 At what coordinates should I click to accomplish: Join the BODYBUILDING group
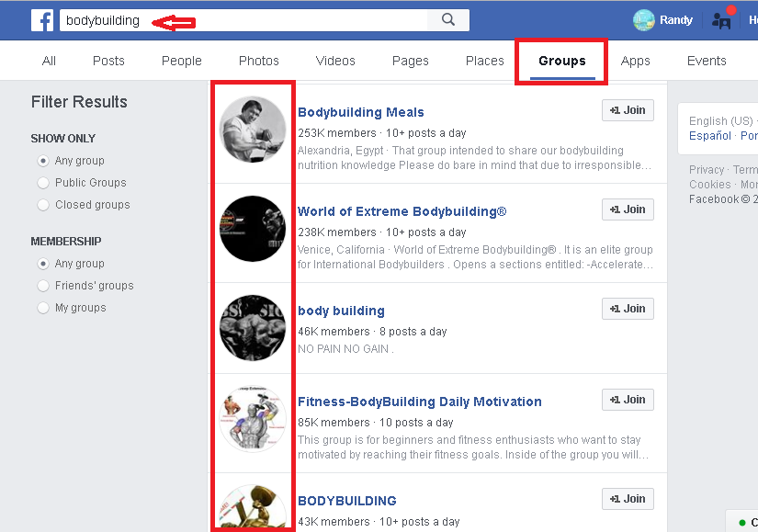click(x=628, y=499)
